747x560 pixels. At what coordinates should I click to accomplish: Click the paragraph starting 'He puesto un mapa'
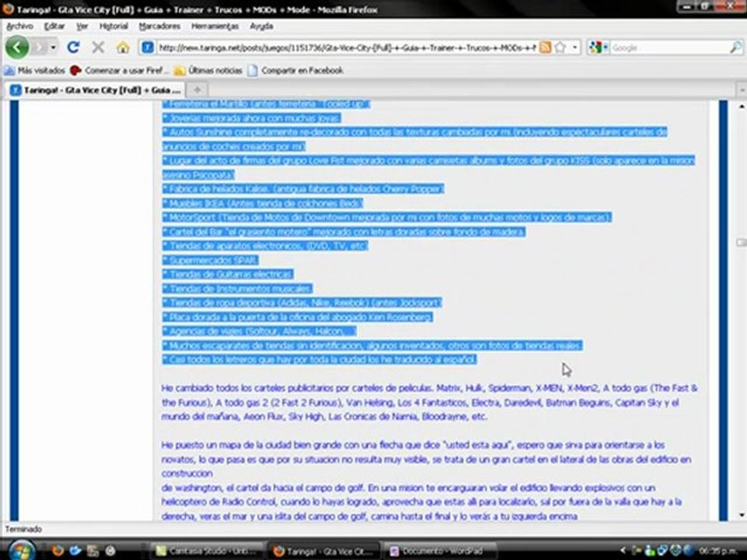coord(426,481)
